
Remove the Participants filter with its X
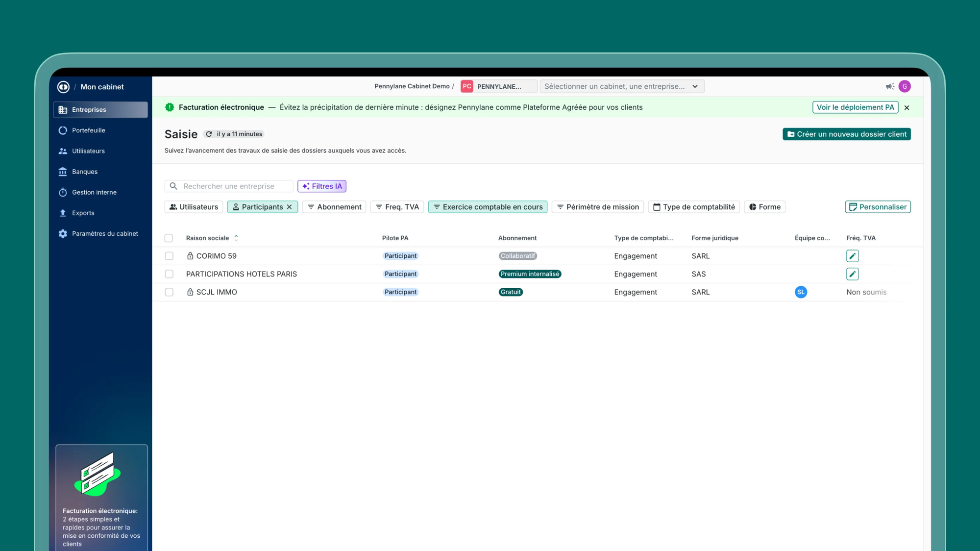(290, 207)
